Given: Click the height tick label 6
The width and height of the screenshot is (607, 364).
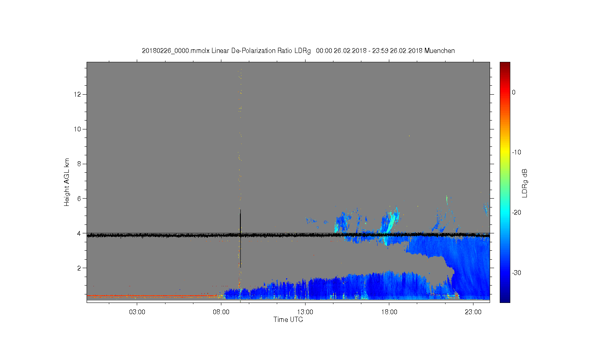Looking at the screenshot, I should click(x=80, y=199).
